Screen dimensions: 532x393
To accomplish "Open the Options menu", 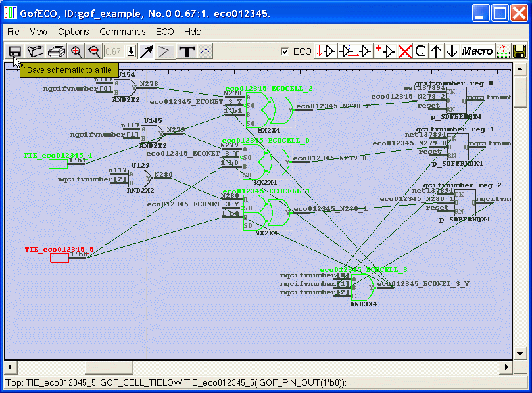I will click(x=73, y=32).
